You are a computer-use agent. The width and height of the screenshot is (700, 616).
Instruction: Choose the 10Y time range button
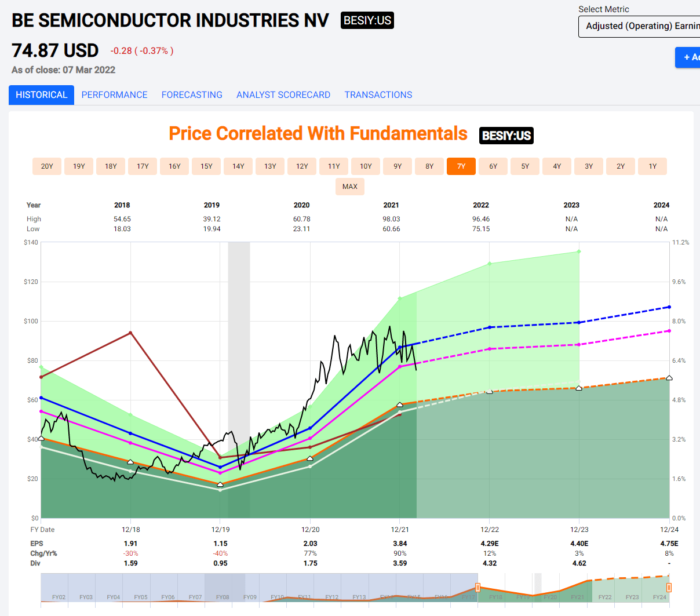tap(366, 166)
